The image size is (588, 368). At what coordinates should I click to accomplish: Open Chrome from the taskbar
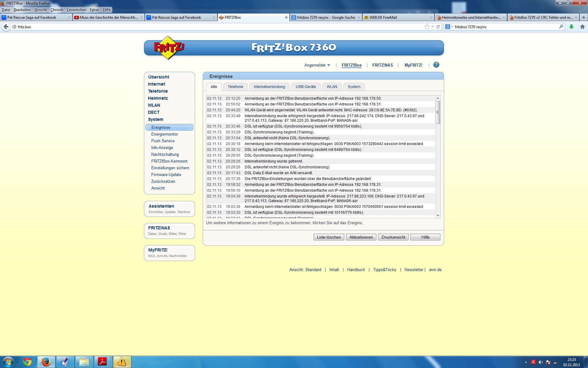27,362
